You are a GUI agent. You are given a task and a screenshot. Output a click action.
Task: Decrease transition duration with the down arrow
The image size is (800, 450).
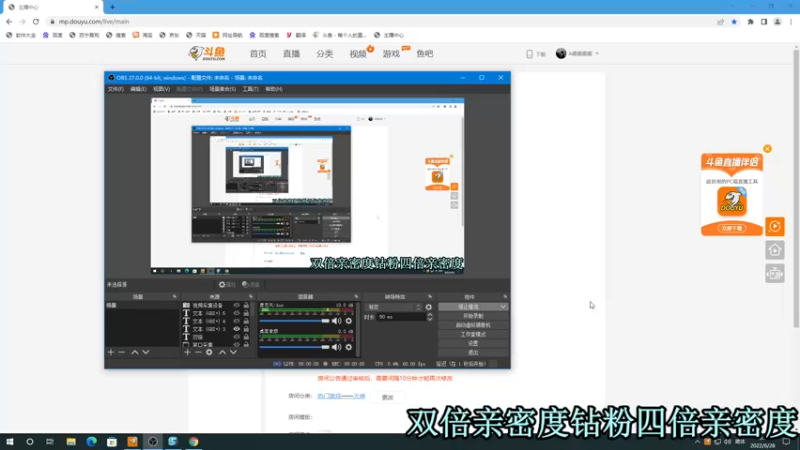(430, 319)
